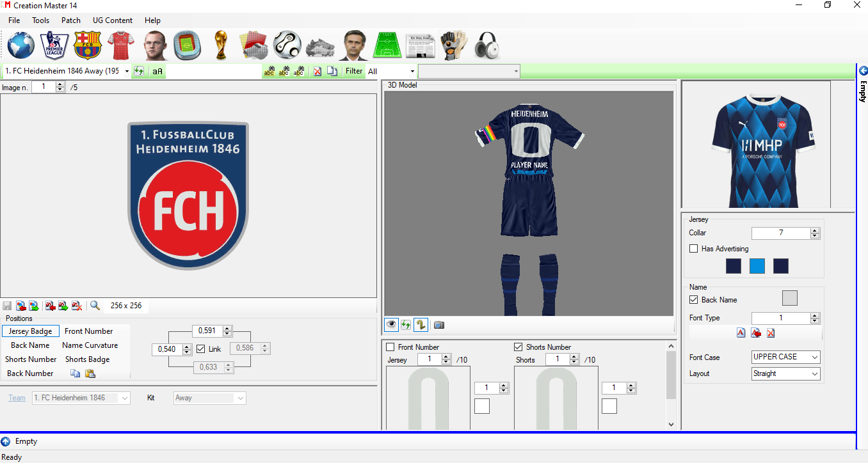Screen dimensions: 868x463
Task: Click the Collar number input field
Action: pos(781,233)
